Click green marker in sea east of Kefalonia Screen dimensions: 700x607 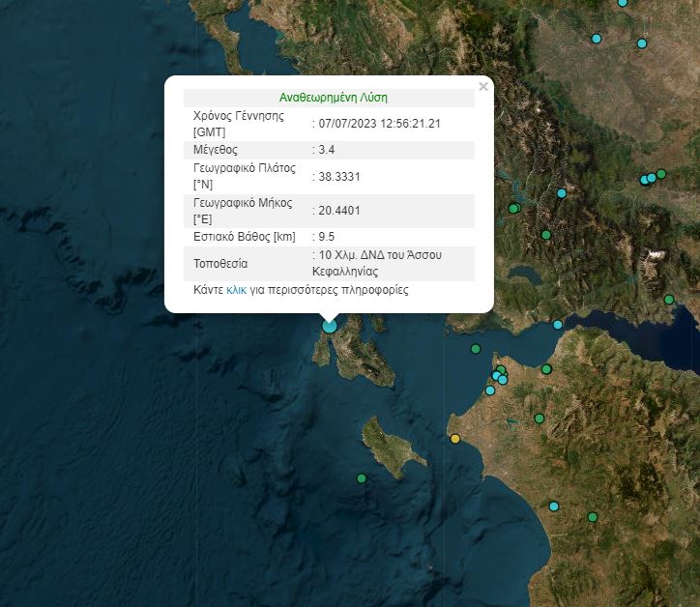tap(476, 349)
